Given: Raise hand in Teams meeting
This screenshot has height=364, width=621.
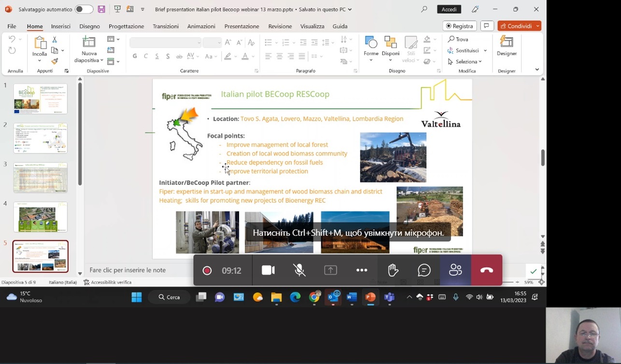Looking at the screenshot, I should [393, 270].
